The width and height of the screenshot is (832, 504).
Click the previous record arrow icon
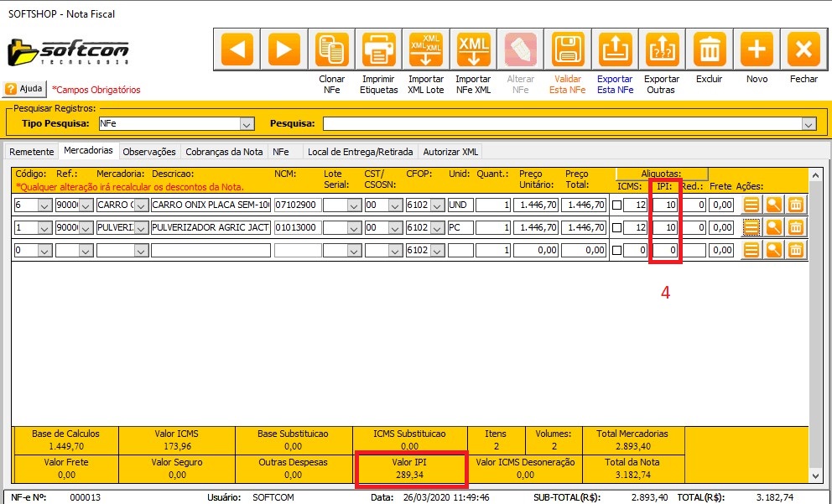click(237, 49)
